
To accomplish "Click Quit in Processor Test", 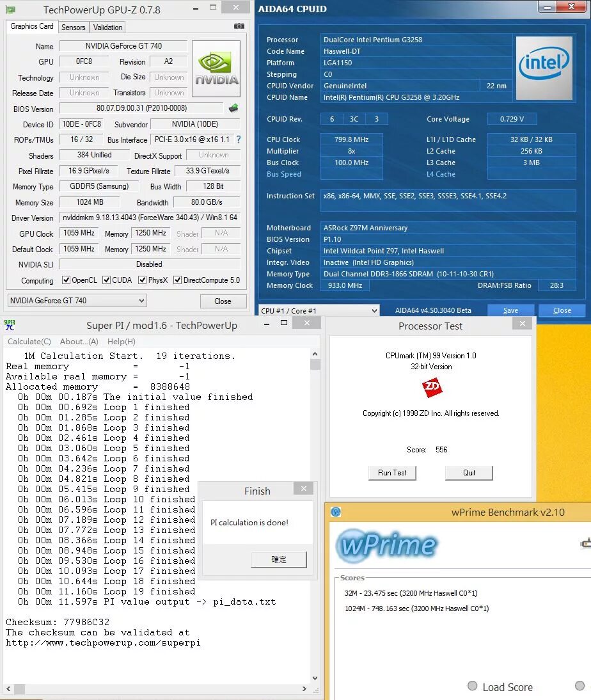I will [469, 473].
